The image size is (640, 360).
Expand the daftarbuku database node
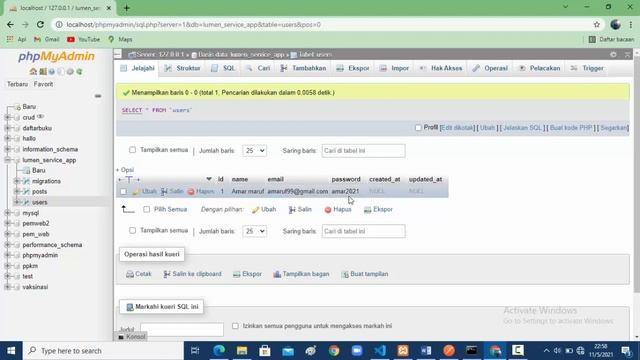pyautogui.click(x=7, y=128)
